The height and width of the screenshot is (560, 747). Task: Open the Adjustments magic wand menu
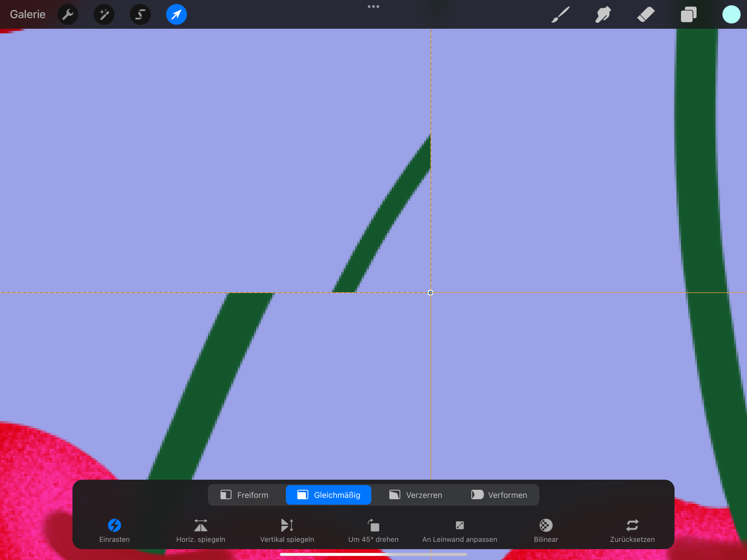(104, 15)
